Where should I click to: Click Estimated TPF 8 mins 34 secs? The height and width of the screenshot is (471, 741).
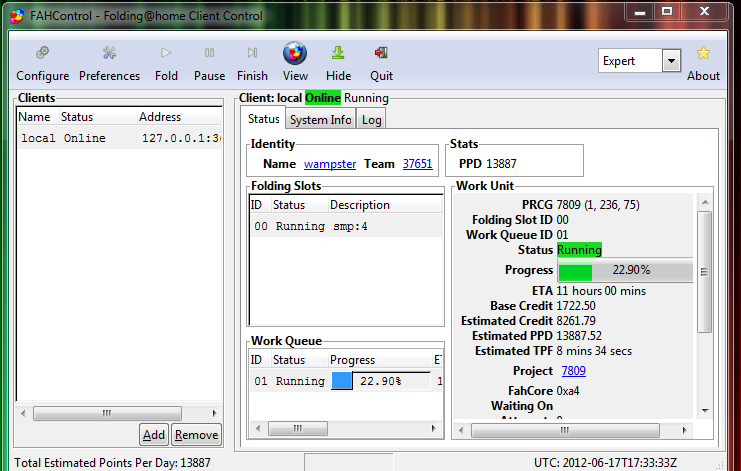click(x=594, y=351)
